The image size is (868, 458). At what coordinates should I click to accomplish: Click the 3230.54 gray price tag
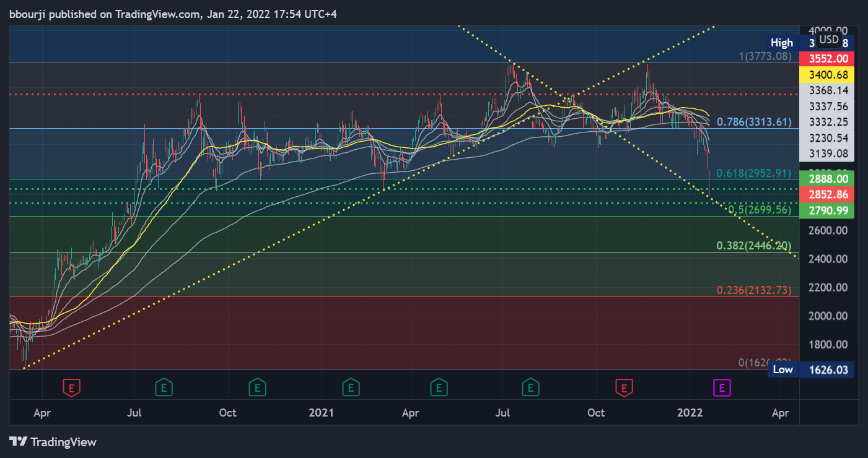pos(827,137)
